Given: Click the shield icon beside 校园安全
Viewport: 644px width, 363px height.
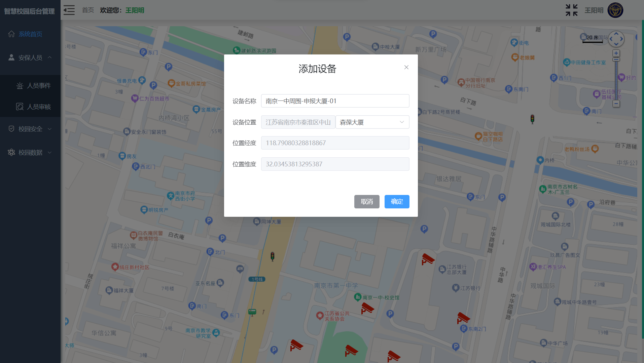Looking at the screenshot, I should pos(11,129).
